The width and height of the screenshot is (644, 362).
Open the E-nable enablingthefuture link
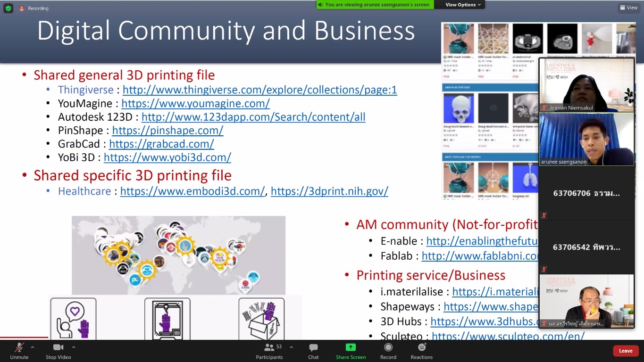[x=482, y=241]
